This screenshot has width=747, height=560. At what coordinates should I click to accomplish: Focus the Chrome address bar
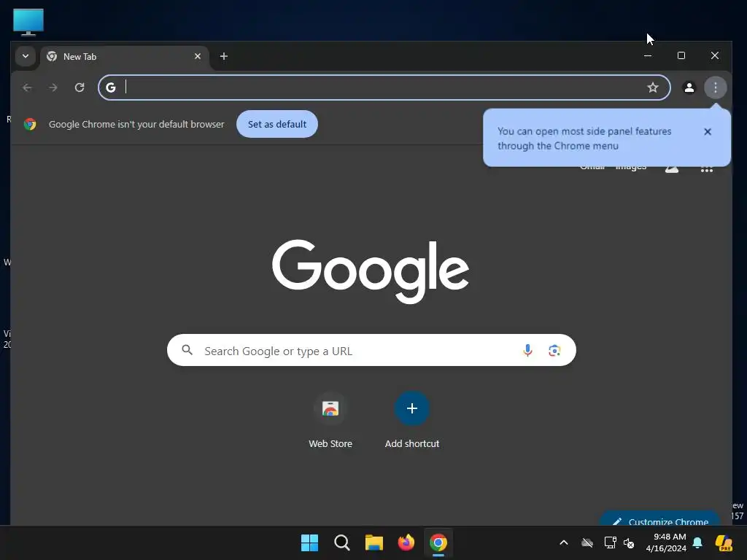(384, 87)
